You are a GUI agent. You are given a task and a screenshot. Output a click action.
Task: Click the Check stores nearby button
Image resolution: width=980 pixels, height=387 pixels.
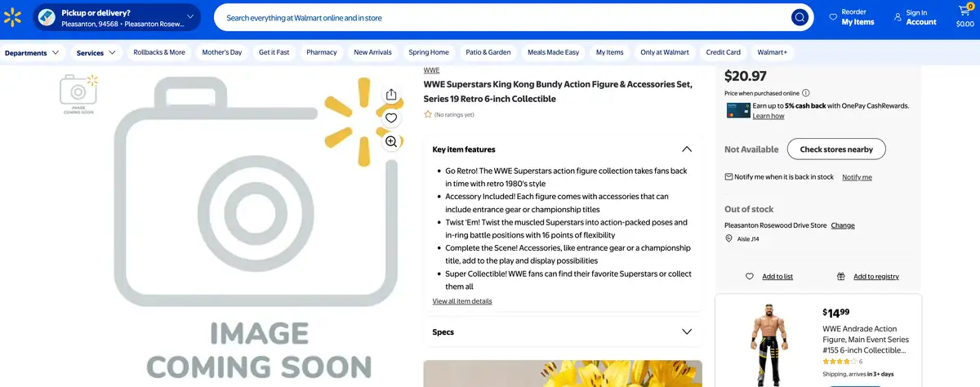coord(835,149)
